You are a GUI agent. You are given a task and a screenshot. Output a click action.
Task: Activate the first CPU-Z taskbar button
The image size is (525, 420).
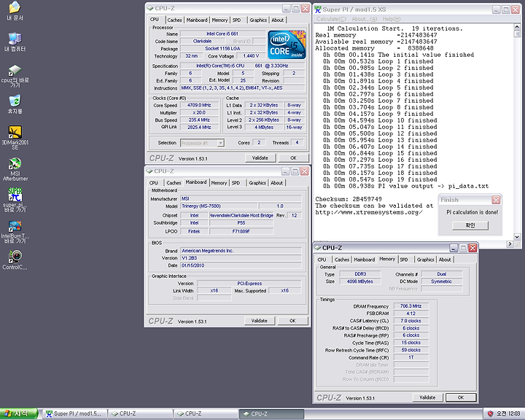[140, 413]
